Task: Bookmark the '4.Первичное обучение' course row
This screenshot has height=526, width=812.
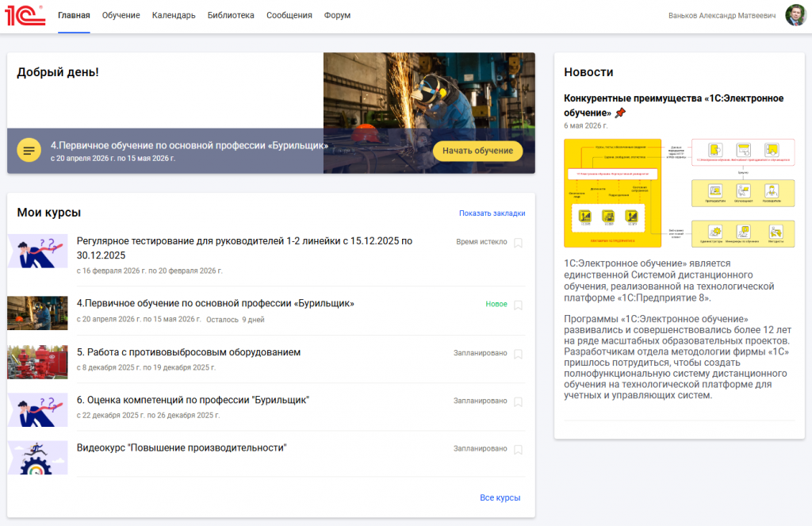Action: coord(518,305)
